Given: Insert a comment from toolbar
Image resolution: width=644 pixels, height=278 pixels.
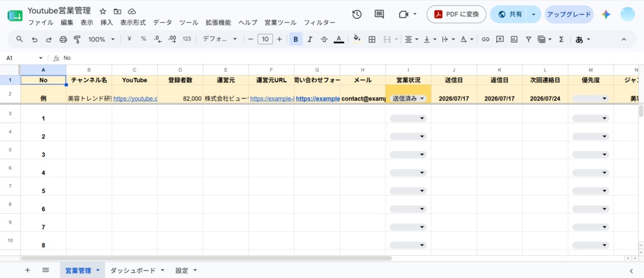Looking at the screenshot, I should [500, 40].
